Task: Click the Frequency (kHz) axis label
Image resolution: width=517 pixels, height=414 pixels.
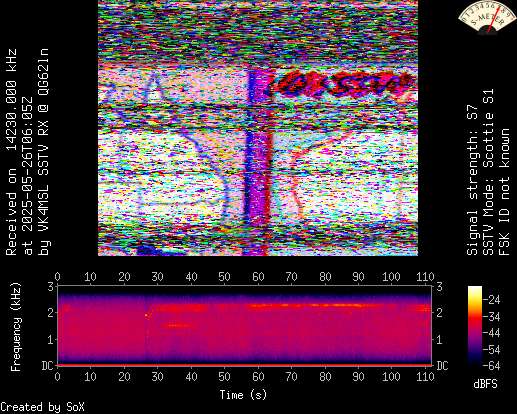Action: pyautogui.click(x=15, y=327)
